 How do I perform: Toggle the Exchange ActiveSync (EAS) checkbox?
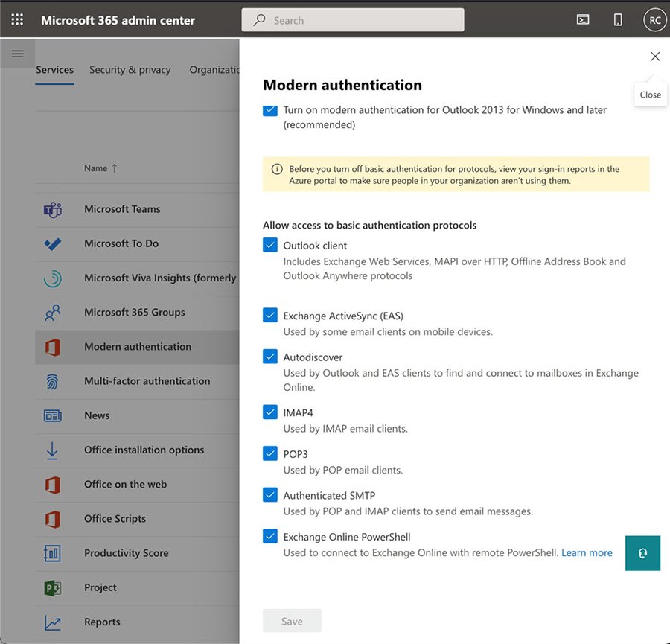coord(270,316)
